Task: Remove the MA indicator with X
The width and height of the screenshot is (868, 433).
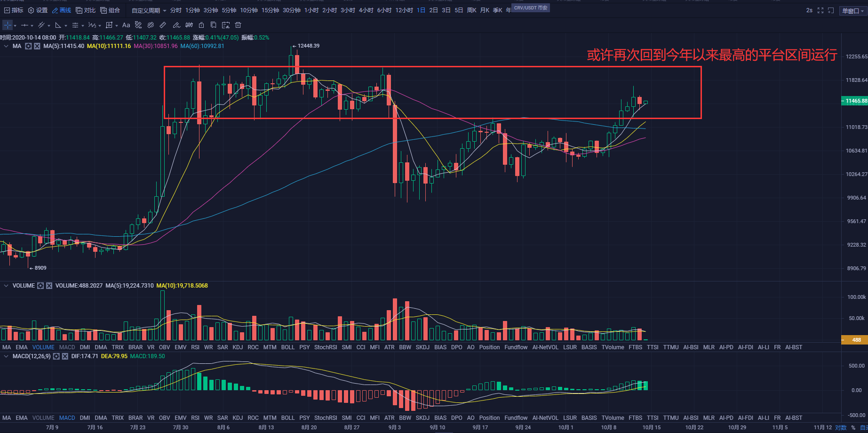Action: pos(37,46)
